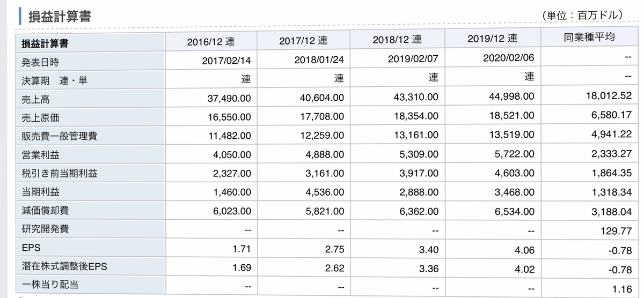
Task: Click sales value 44,998.00
Action: pyautogui.click(x=512, y=96)
